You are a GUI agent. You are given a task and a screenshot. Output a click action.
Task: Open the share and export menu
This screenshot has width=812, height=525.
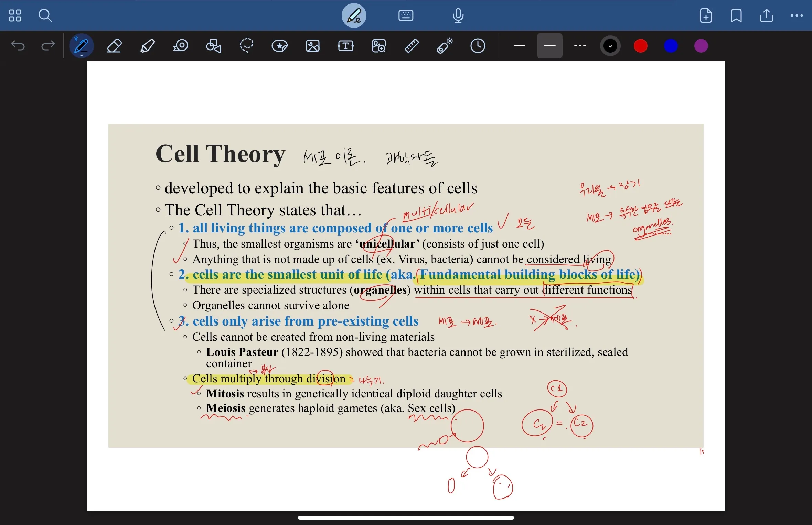767,16
